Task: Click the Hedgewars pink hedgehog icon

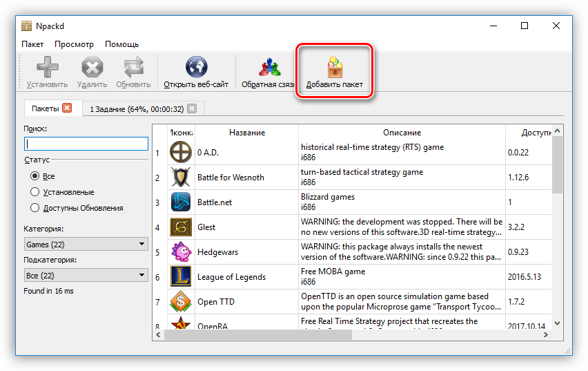Action: coord(181,251)
